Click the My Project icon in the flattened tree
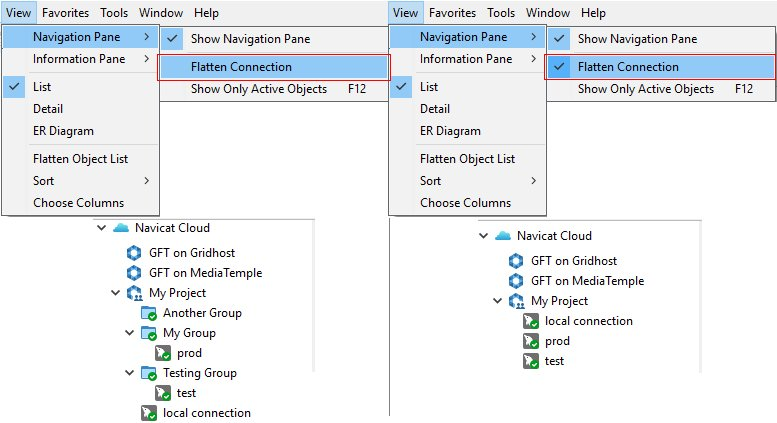 (517, 301)
